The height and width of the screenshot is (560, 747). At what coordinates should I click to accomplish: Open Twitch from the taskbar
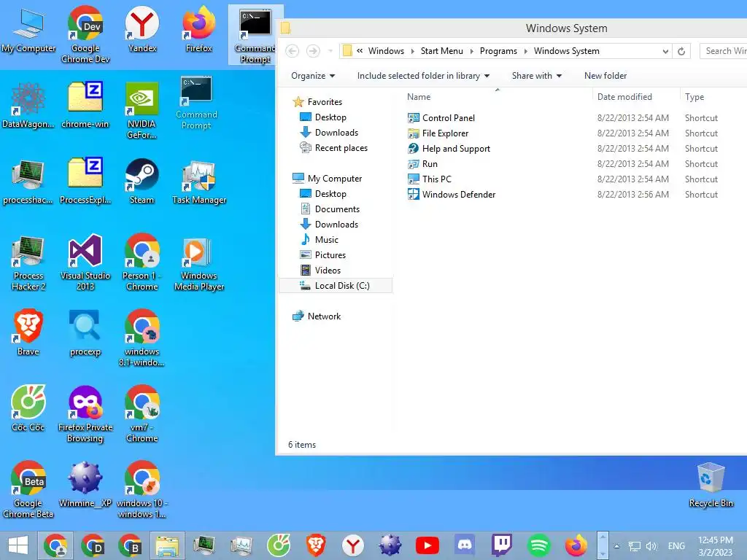(x=502, y=545)
